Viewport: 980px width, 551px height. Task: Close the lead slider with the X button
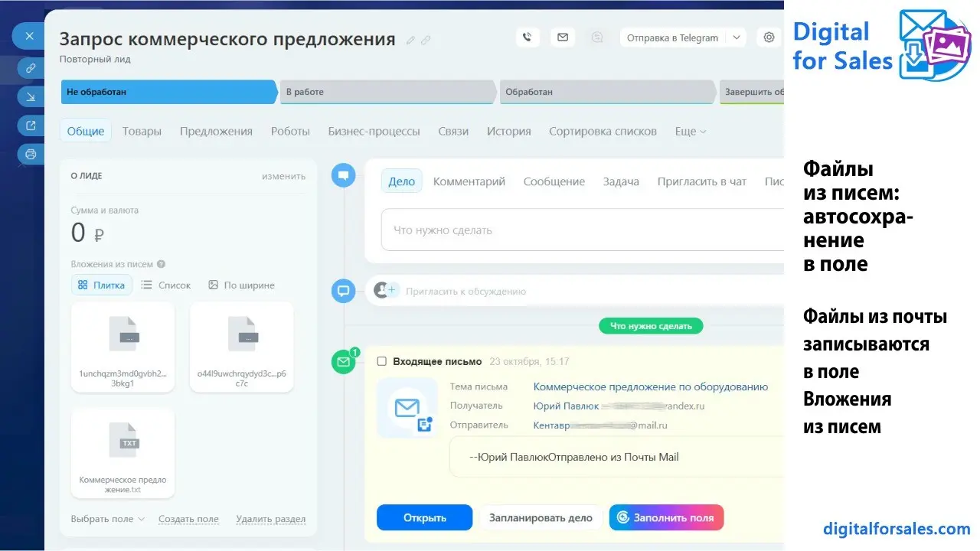point(29,36)
